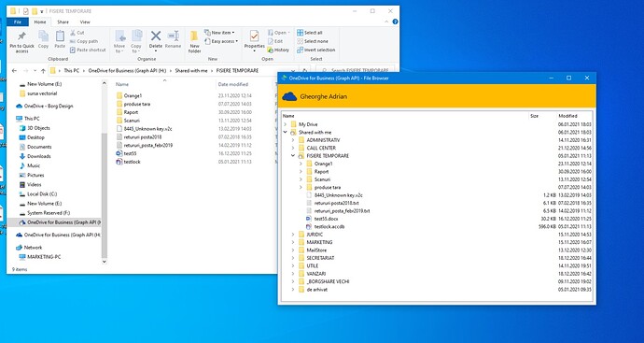
Task: Select retururi posta2018.txt in File Browser
Action: [x=336, y=203]
